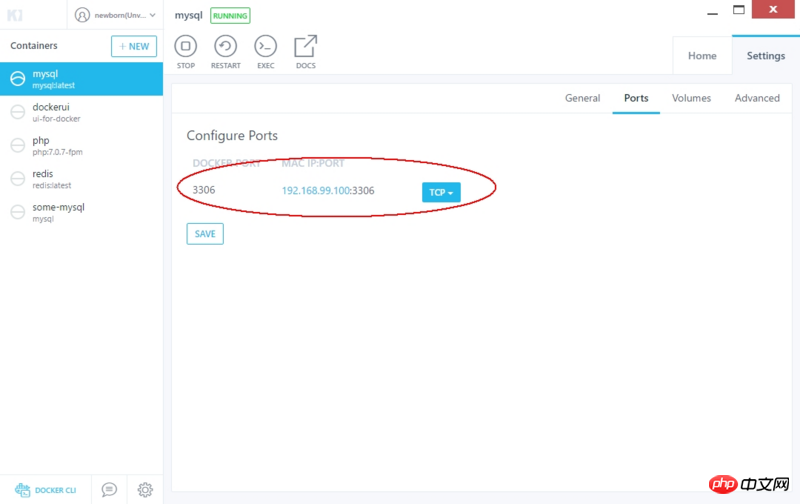Screen dimensions: 800x504
Task: Click the Containers heading
Action: tap(34, 45)
